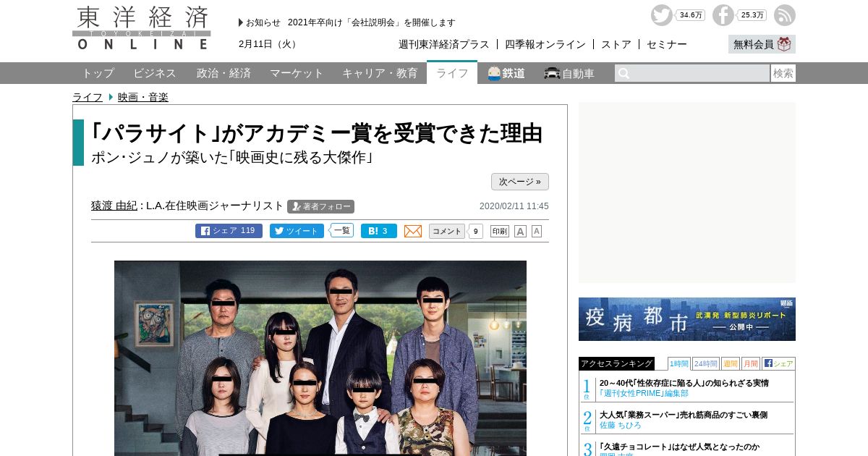The height and width of the screenshot is (456, 868).
Task: Click the ライフ breadcrumb link
Action: pyautogui.click(x=88, y=97)
